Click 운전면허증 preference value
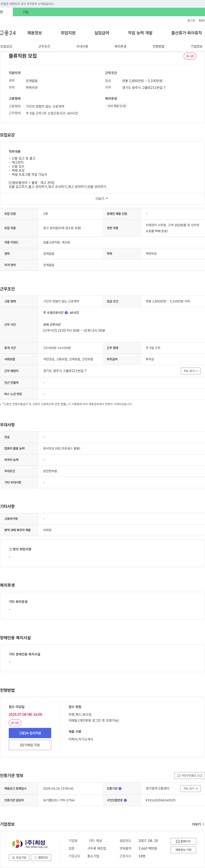205x868 pixels. click(50, 471)
